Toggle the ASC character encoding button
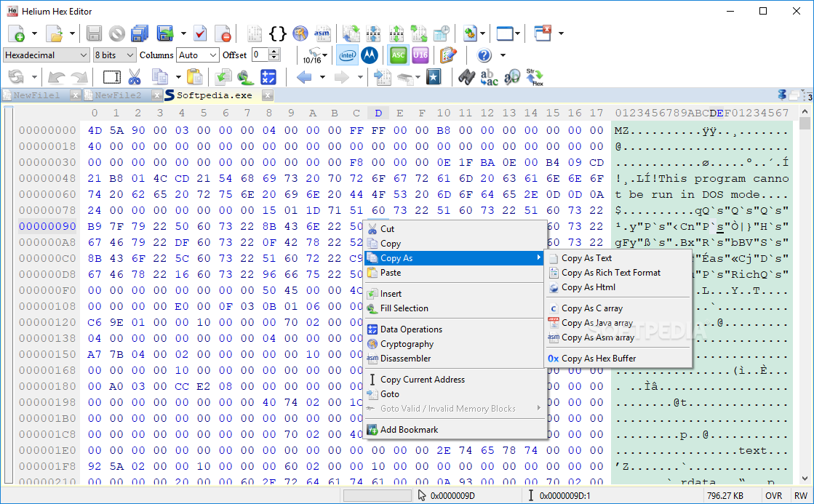The height and width of the screenshot is (504, 814). [398, 55]
